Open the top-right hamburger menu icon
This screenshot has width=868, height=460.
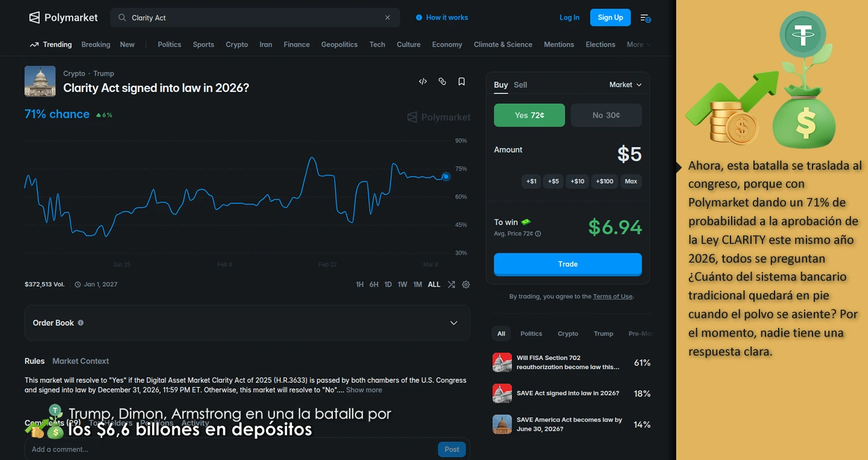[x=645, y=18]
